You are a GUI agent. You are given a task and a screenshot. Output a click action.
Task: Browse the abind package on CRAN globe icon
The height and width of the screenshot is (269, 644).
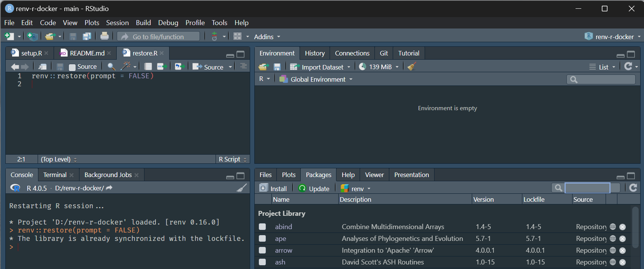613,226
